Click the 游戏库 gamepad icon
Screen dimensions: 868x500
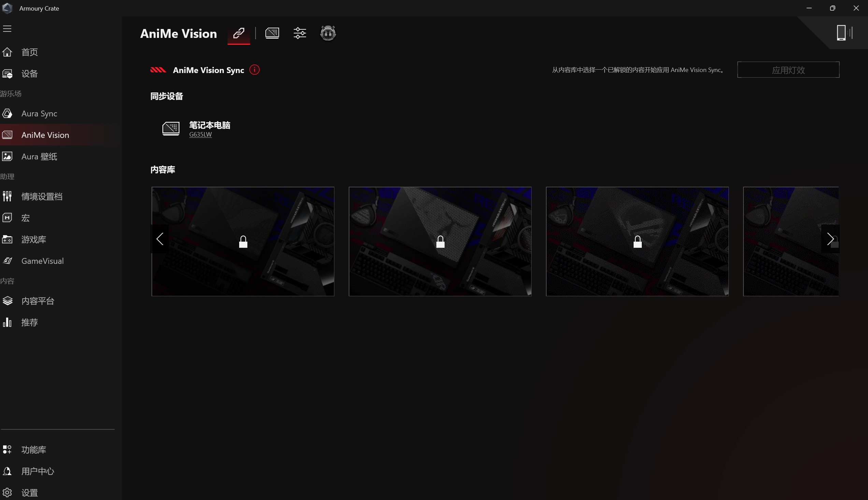(x=7, y=239)
